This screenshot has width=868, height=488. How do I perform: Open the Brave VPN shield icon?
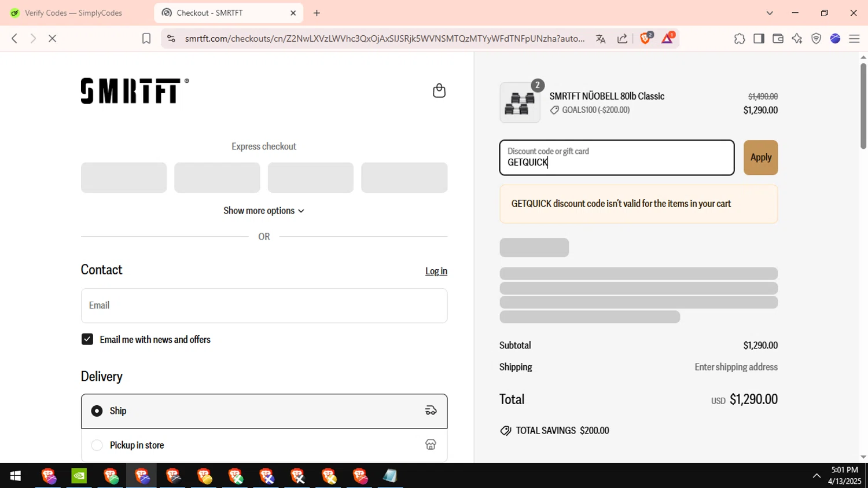816,39
